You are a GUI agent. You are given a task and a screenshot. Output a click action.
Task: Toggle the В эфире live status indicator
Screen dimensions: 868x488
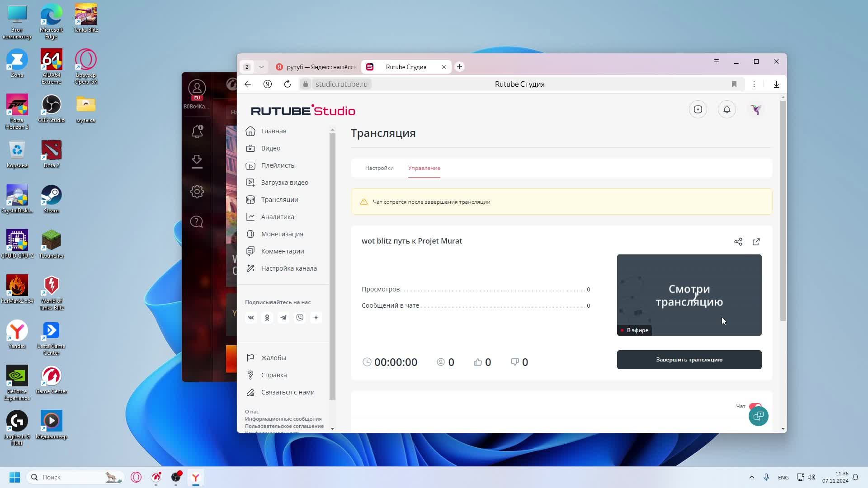634,329
